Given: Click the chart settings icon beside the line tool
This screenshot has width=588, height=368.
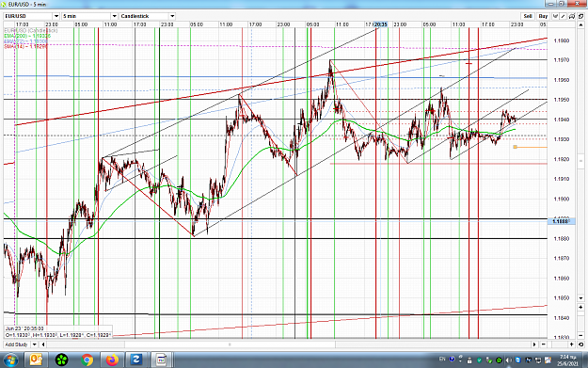Looking at the screenshot, I should click(x=572, y=16).
